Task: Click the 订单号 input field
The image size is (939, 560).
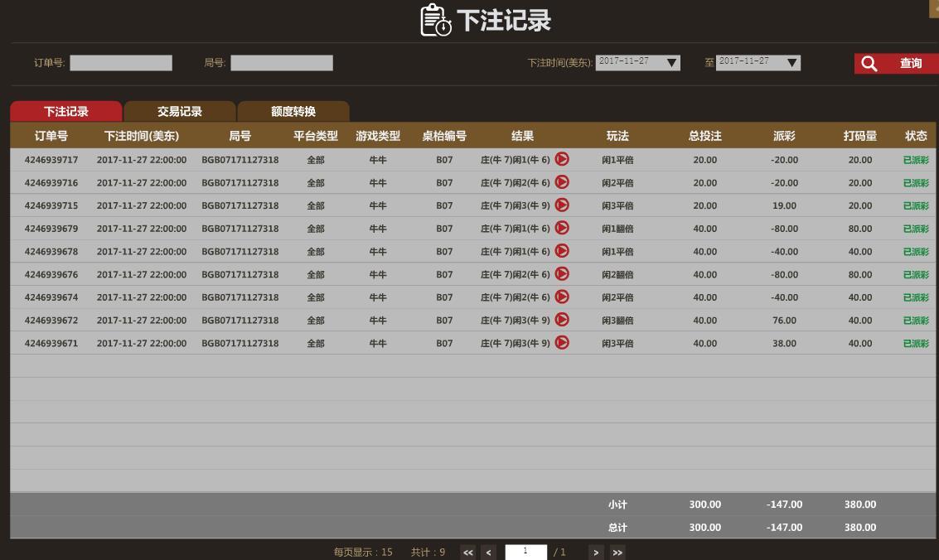Action: point(121,63)
